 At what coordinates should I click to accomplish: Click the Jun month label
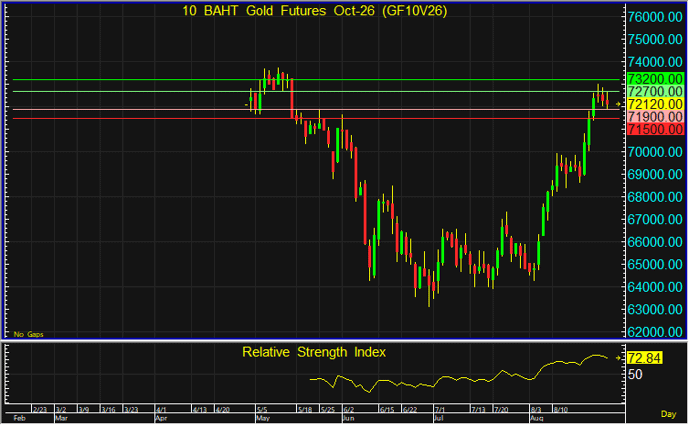tap(348, 418)
